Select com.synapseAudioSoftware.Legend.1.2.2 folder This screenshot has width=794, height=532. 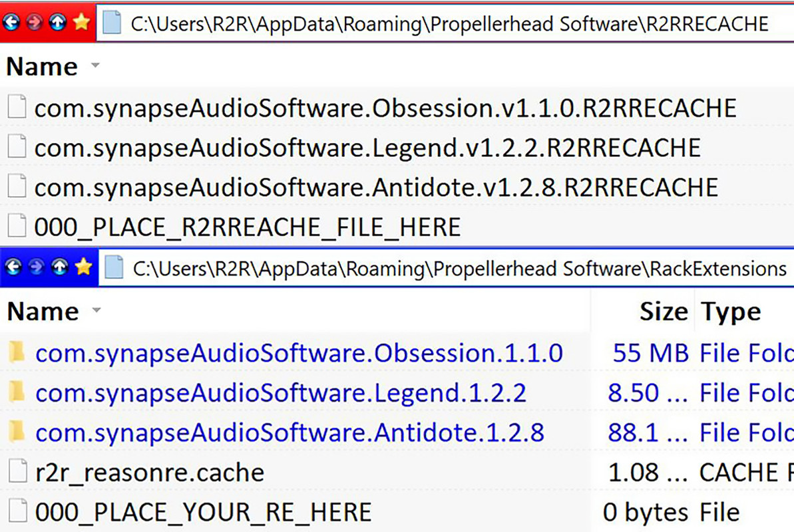click(281, 393)
